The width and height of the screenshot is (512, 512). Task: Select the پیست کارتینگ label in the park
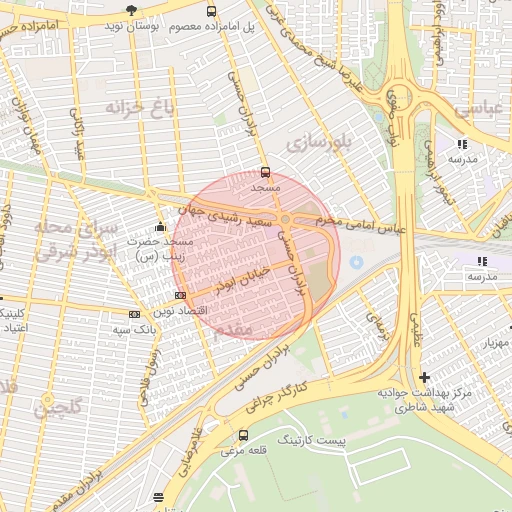(x=312, y=440)
